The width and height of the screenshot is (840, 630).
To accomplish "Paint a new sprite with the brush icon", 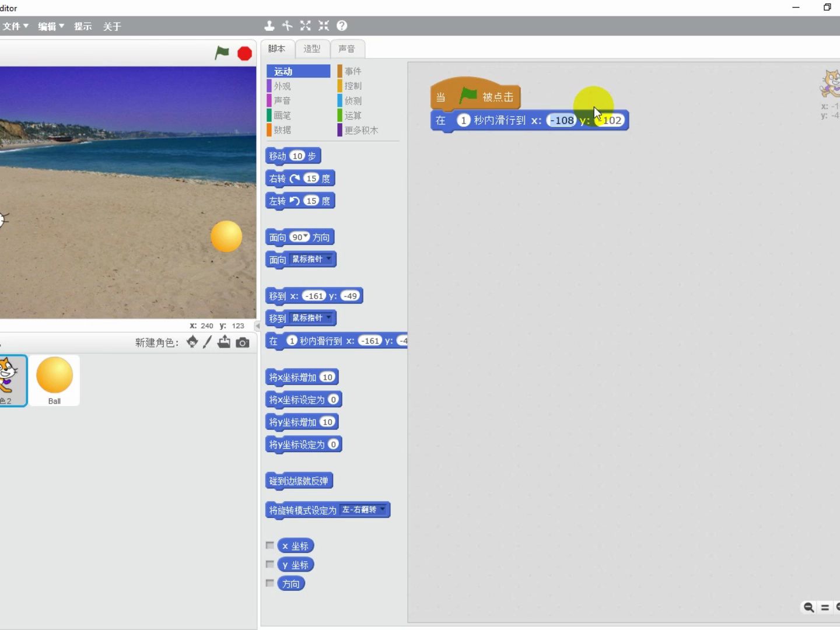I will click(x=207, y=342).
